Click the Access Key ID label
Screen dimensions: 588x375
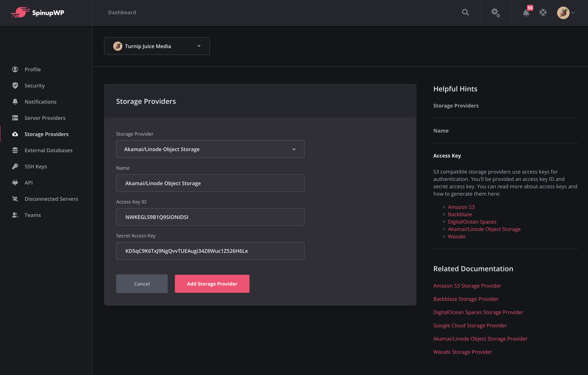click(131, 202)
